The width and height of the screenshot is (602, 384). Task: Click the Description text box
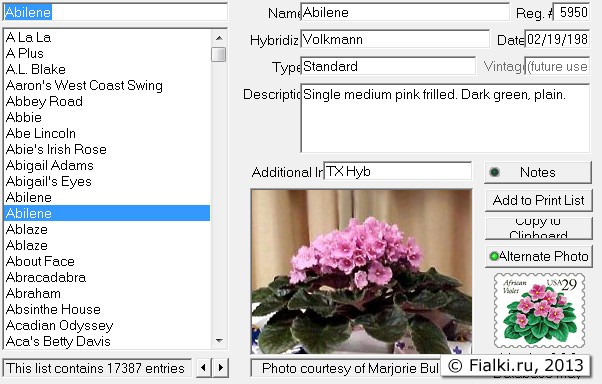pyautogui.click(x=445, y=118)
